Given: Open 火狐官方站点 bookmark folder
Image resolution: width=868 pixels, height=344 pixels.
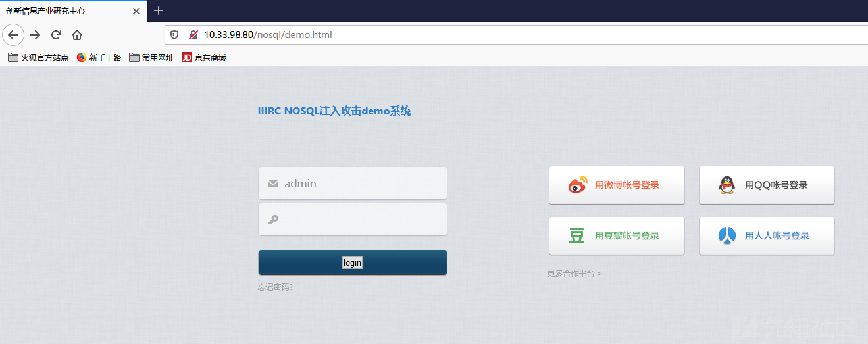Looking at the screenshot, I should pos(38,58).
